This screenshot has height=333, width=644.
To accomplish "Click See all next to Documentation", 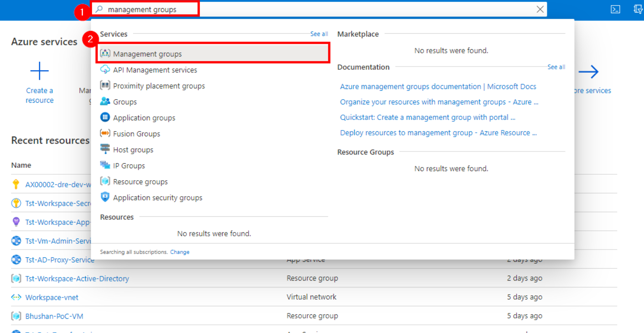I will (x=556, y=67).
